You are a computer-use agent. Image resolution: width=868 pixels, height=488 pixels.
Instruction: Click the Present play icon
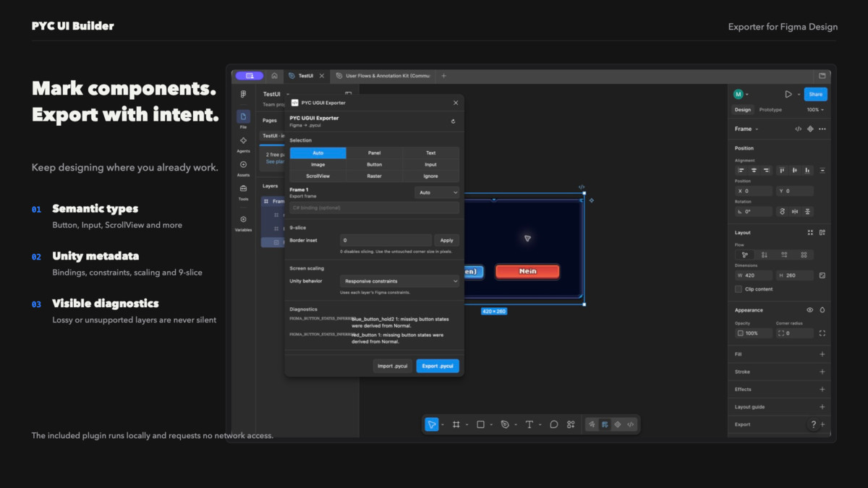pyautogui.click(x=788, y=94)
